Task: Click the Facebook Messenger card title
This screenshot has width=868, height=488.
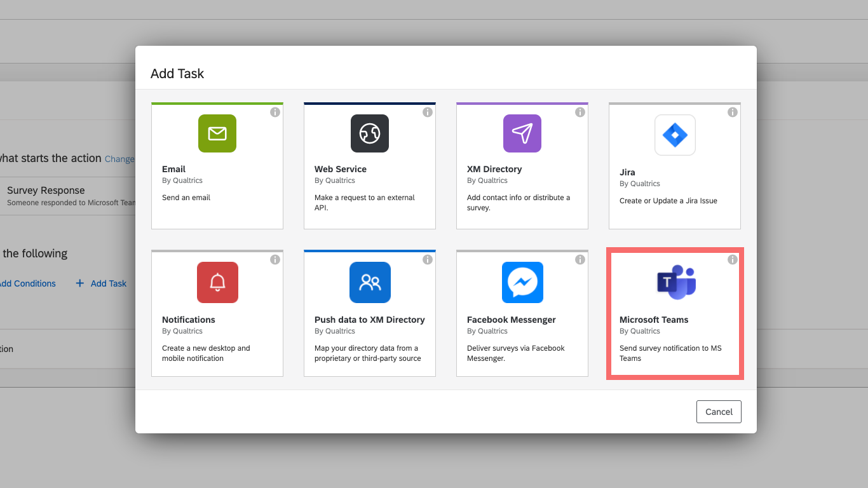Action: tap(512, 320)
